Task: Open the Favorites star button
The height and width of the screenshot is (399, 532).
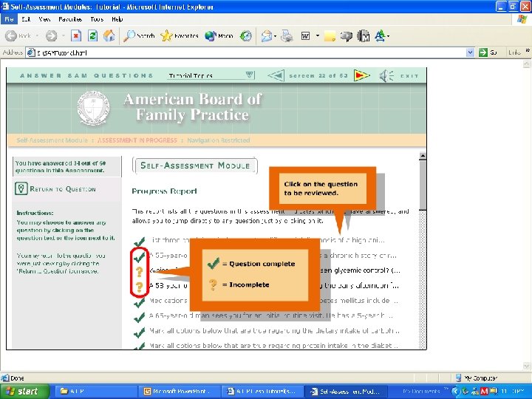Action: pos(180,35)
